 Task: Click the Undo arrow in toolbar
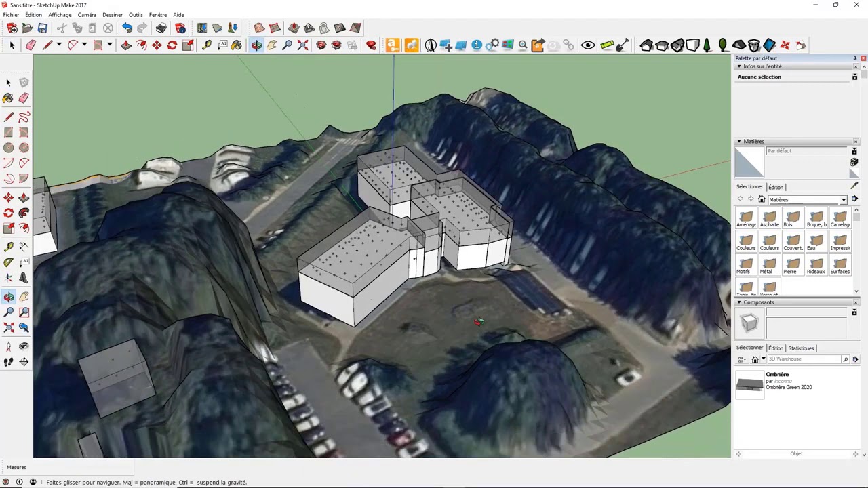point(127,28)
